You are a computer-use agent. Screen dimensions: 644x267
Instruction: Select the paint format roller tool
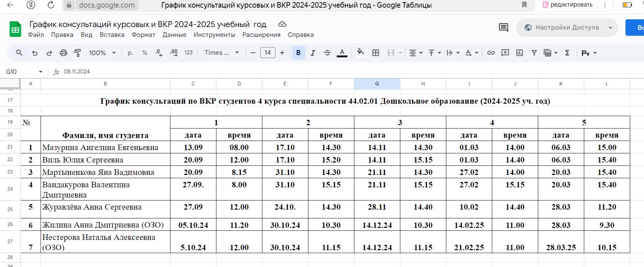(x=78, y=53)
